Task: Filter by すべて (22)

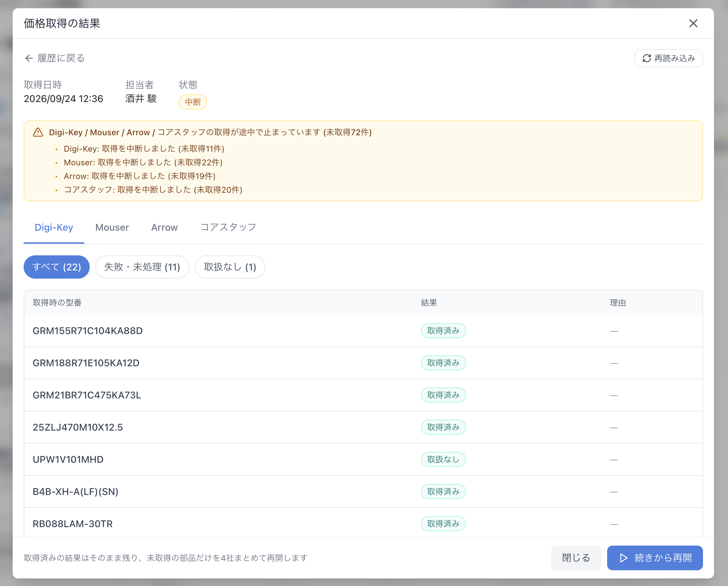Action: 57,267
